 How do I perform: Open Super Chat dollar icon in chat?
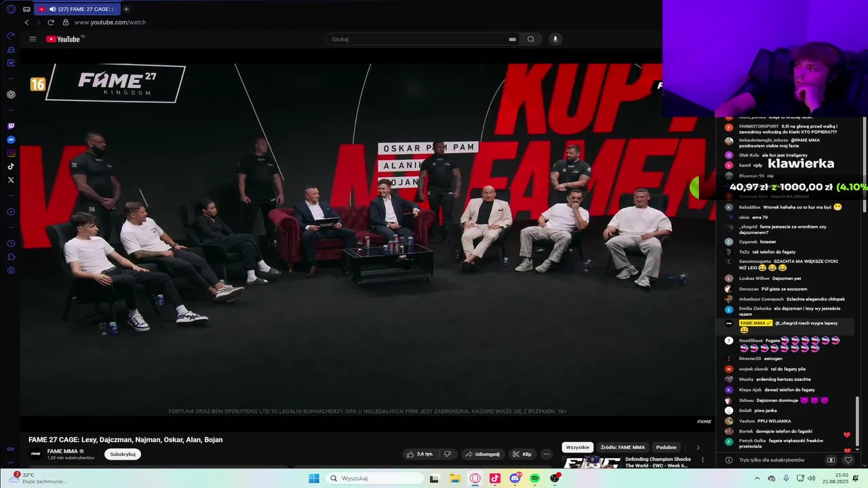click(831, 460)
